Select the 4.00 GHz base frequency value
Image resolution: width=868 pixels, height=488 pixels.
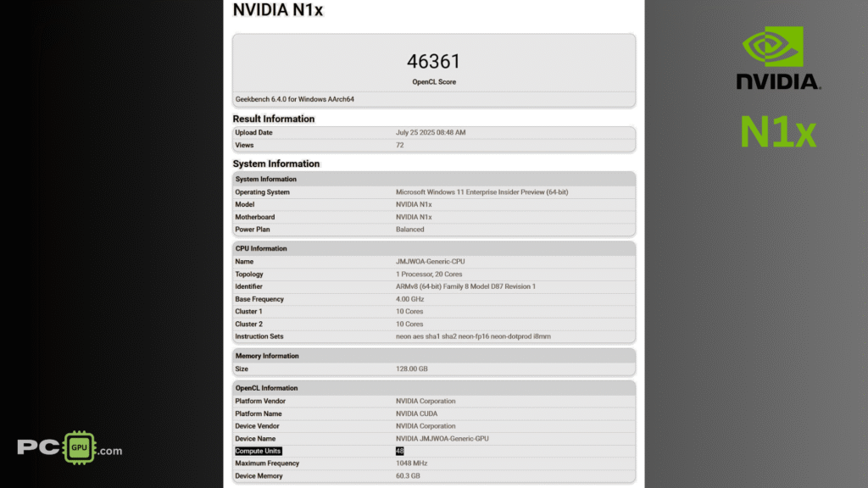pyautogui.click(x=409, y=299)
